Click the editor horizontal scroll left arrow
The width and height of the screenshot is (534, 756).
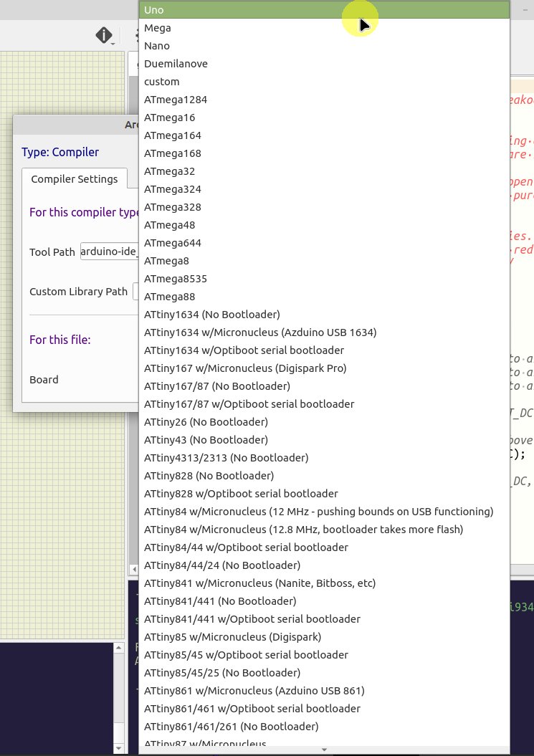[x=133, y=569]
